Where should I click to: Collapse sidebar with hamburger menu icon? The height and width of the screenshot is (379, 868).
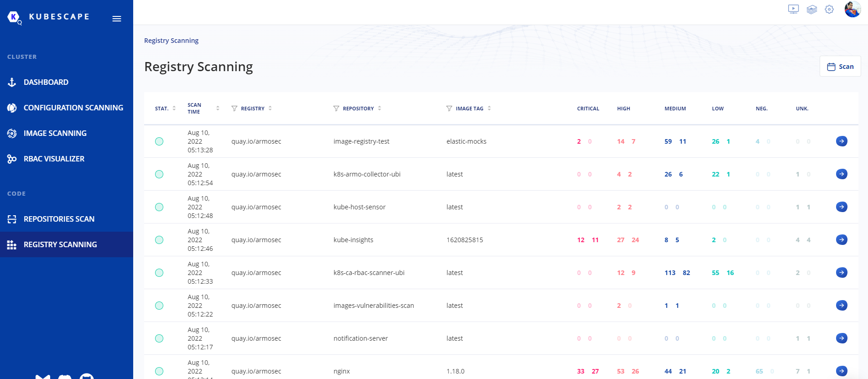pyautogui.click(x=117, y=19)
